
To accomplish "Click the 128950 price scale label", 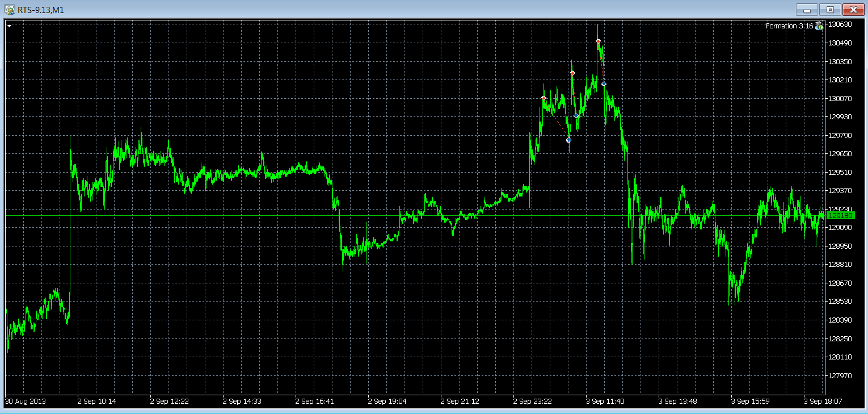I will (x=840, y=246).
